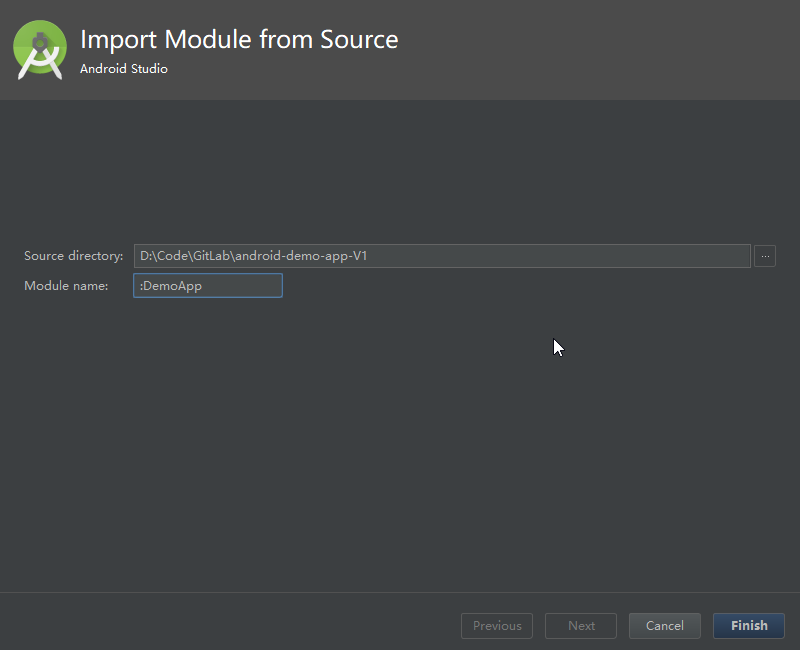The height and width of the screenshot is (650, 800).
Task: Click the android-demo-app-V1 path text
Action: coord(301,256)
